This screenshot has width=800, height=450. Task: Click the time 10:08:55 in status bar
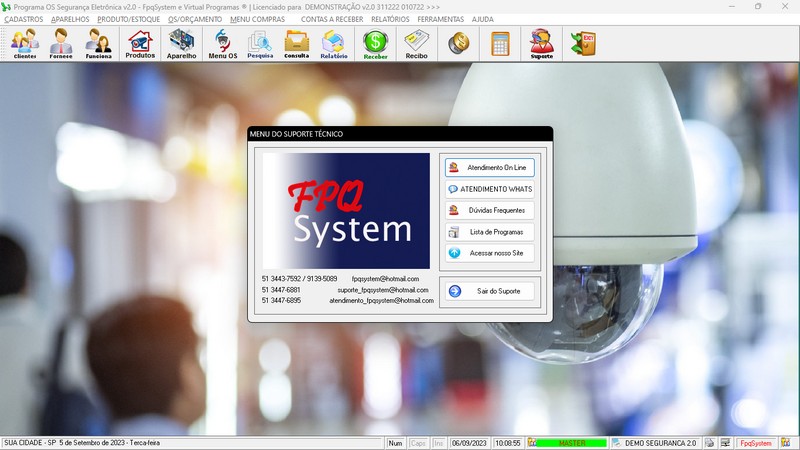click(508, 443)
